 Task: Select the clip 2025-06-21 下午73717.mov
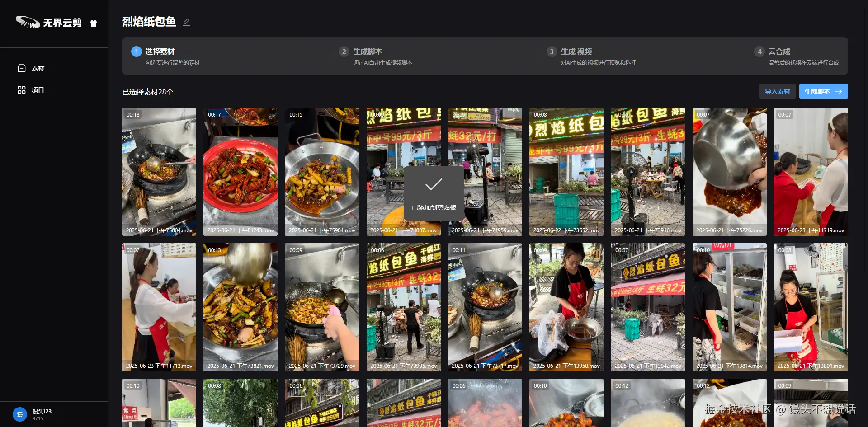click(x=485, y=307)
